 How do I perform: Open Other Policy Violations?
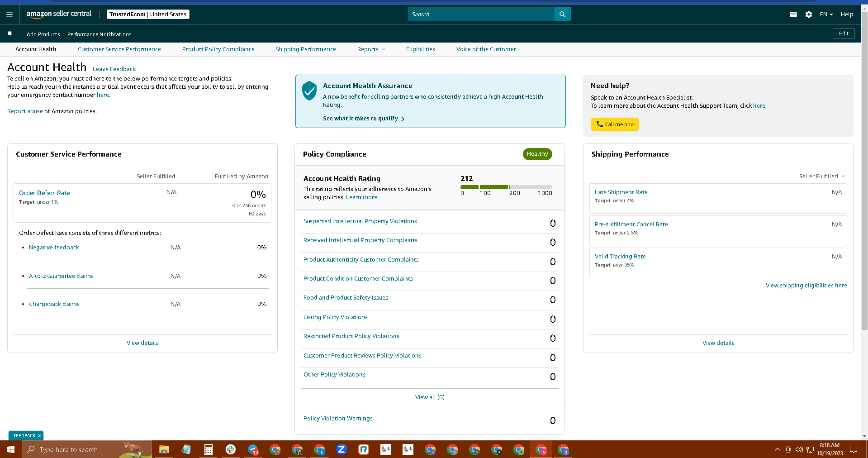pyautogui.click(x=334, y=375)
